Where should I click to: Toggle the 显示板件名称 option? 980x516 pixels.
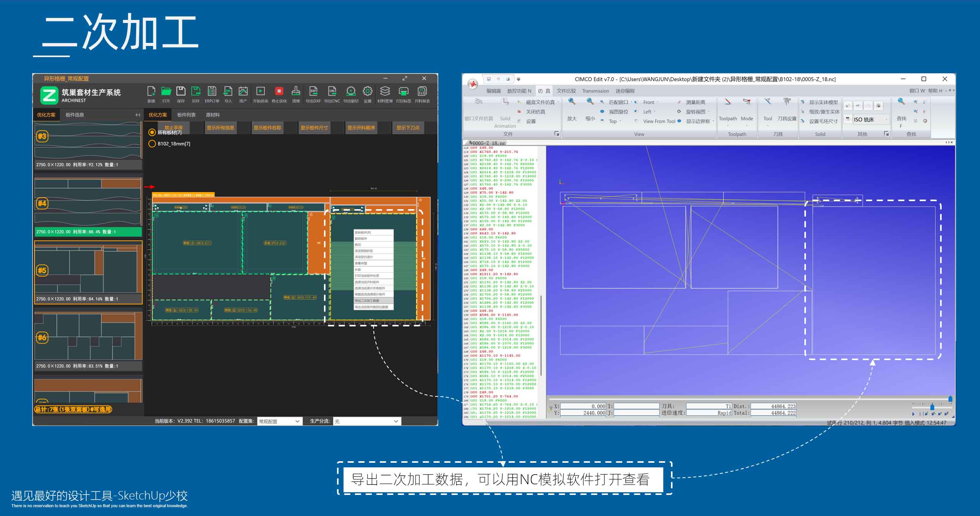coord(267,128)
